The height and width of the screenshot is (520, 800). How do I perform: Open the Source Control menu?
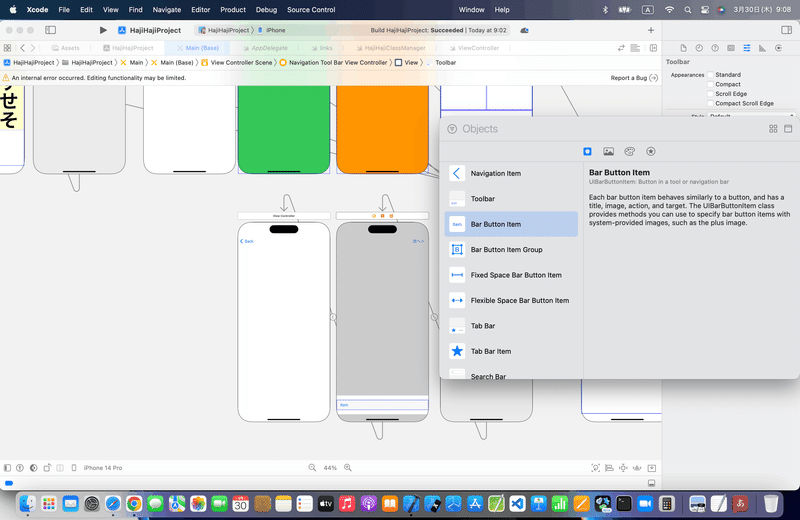[311, 10]
